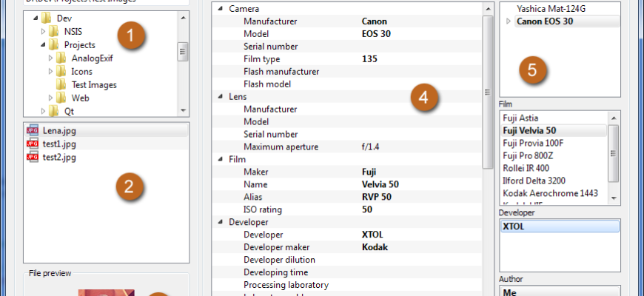
Task: Click the Processing laboratory row
Action: coord(347,285)
